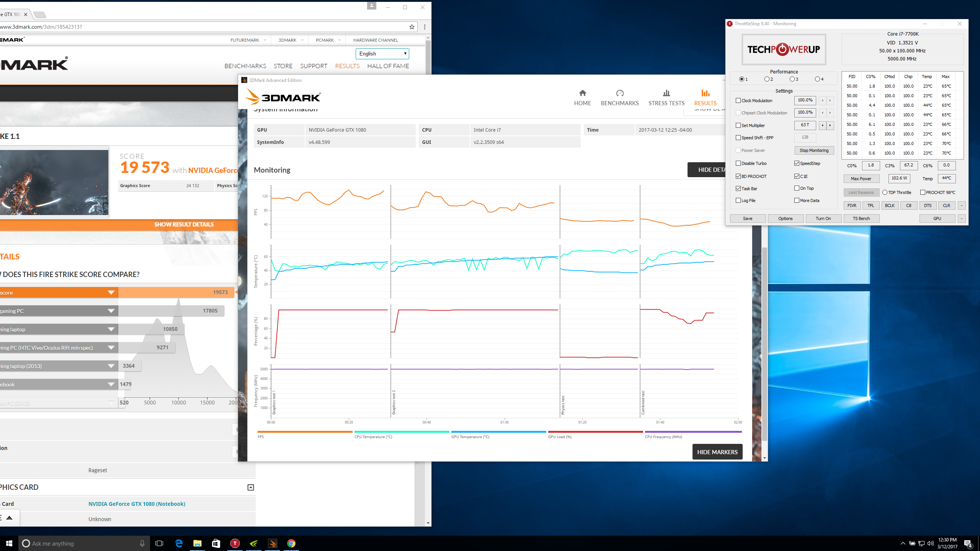Viewport: 980px width, 551px height.
Task: Switch to Chrome via its taskbar icon
Action: pyautogui.click(x=291, y=543)
